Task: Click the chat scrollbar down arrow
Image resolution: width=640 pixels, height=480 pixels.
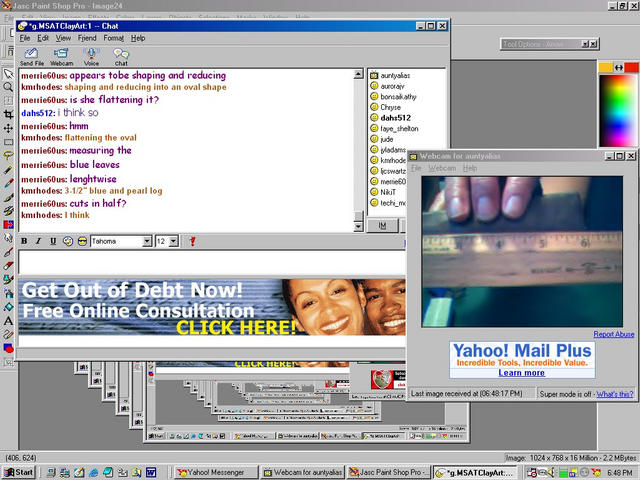Action: 358,227
